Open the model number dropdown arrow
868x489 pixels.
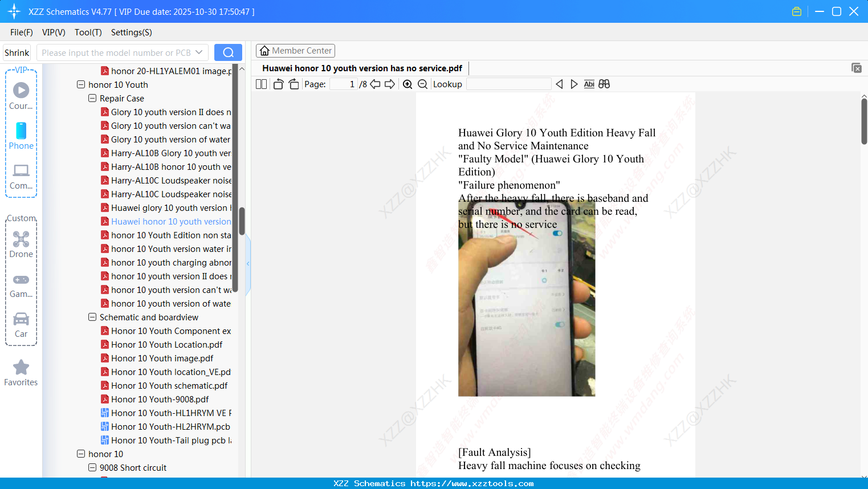point(199,52)
